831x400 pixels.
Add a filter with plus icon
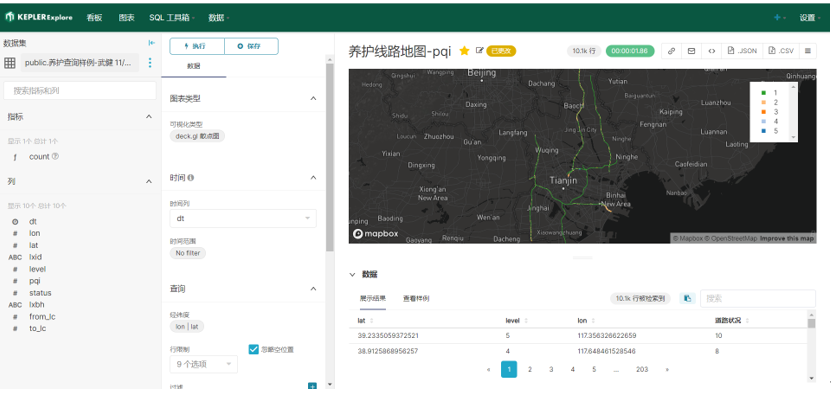(x=312, y=386)
